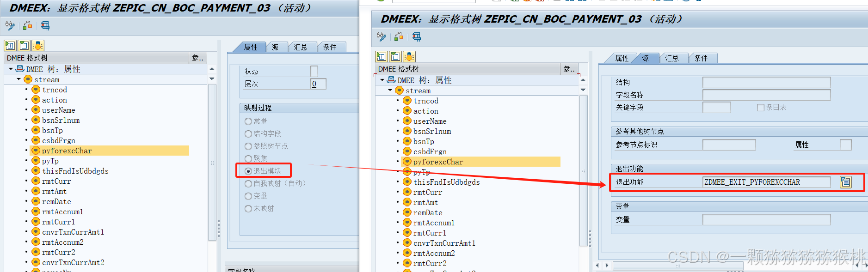The image size is (868, 272).
Task: Click the cnvrTxnCurrAmt2 node icon in left window
Action: pos(36,262)
